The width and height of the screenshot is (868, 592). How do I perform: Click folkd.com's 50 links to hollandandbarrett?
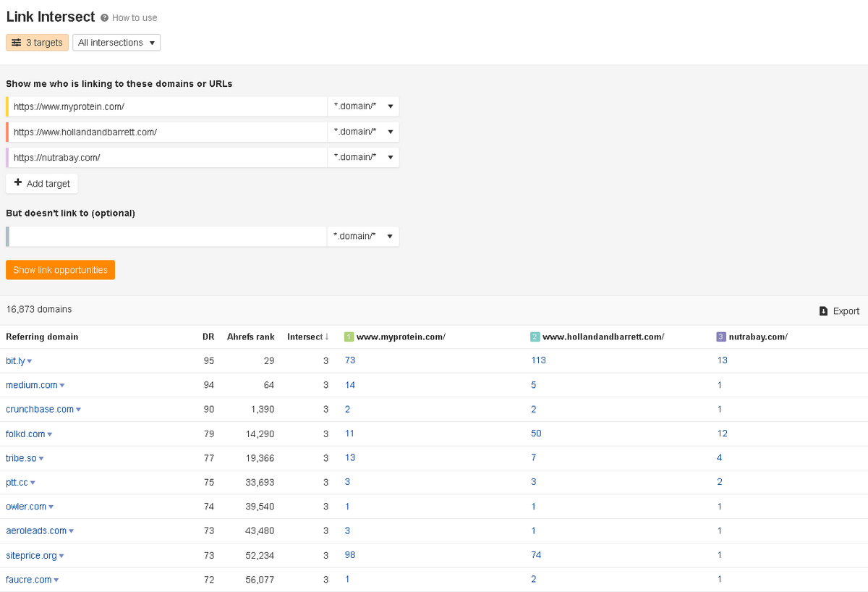coord(536,434)
